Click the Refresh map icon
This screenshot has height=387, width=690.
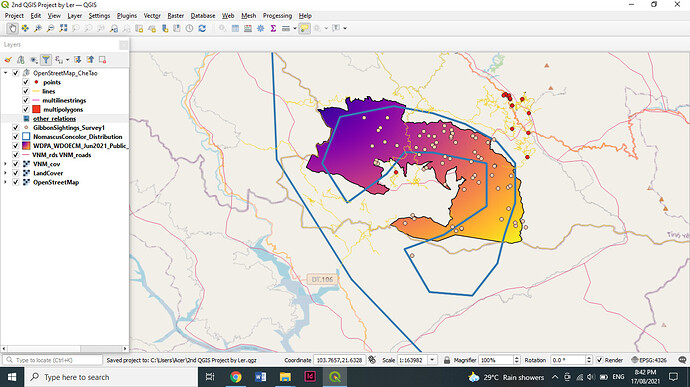[x=202, y=29]
